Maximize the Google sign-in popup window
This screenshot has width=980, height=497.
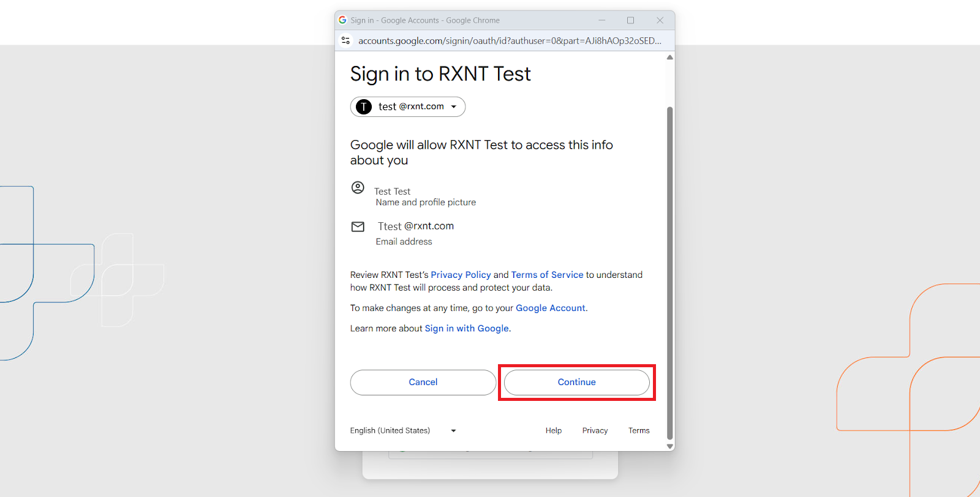click(630, 20)
